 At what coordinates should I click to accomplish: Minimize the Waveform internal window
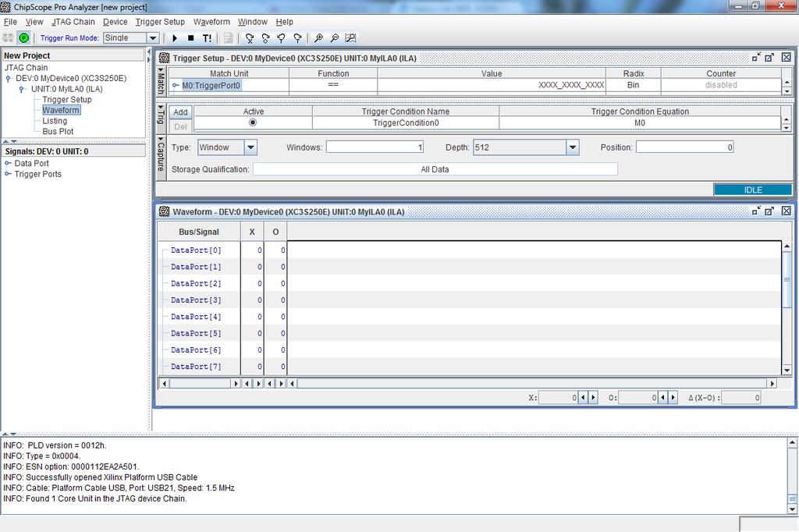tap(756, 211)
